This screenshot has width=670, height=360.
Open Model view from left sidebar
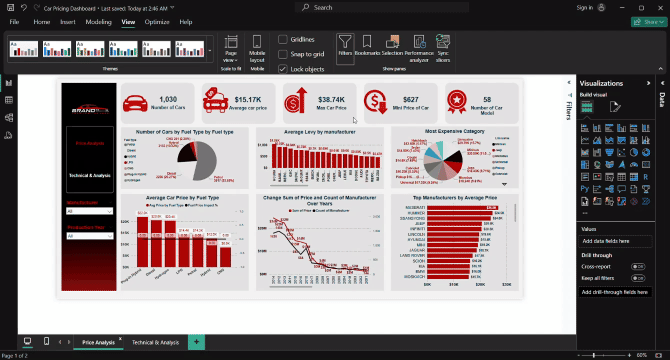click(x=9, y=118)
